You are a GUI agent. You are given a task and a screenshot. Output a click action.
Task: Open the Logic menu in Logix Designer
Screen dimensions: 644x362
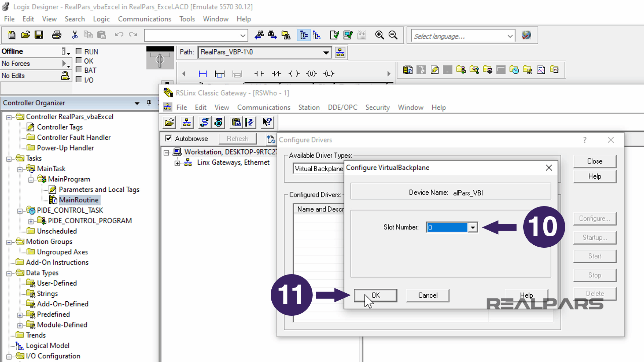click(x=101, y=19)
